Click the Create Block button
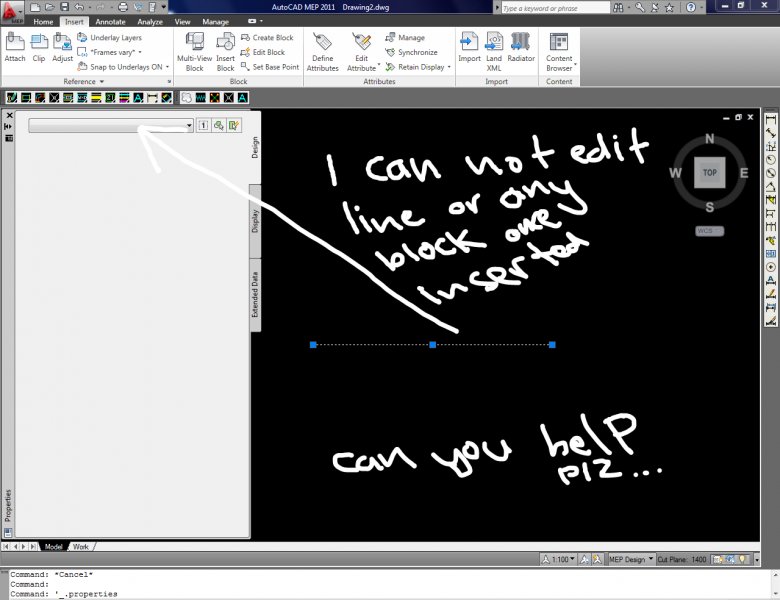This screenshot has height=600, width=780. 267,37
